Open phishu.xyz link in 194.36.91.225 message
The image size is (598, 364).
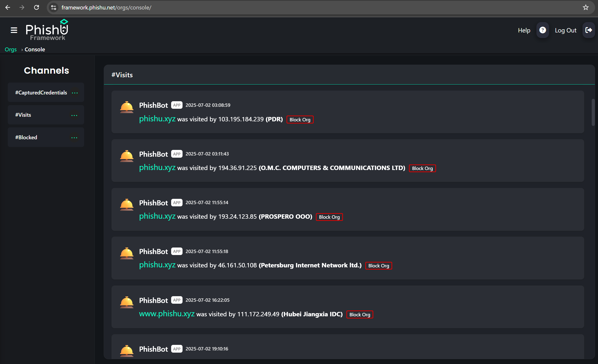157,168
